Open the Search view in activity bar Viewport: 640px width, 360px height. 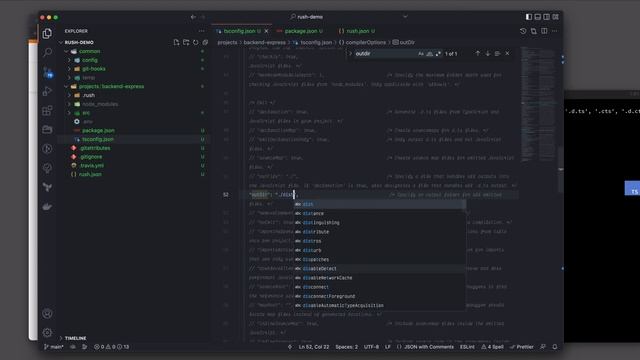click(47, 52)
